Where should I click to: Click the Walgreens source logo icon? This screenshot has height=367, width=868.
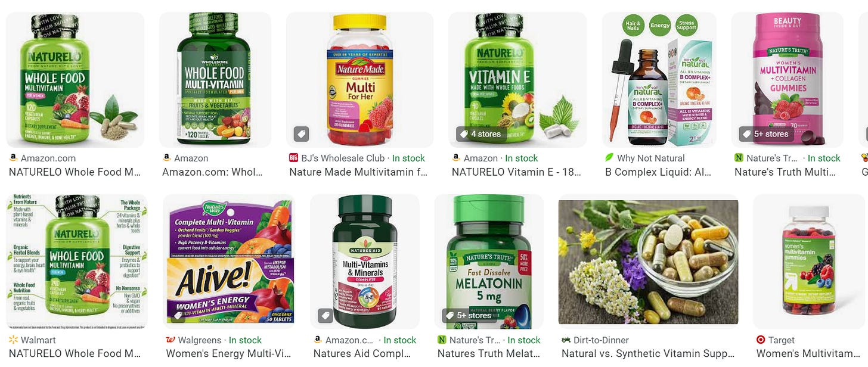pyautogui.click(x=170, y=340)
